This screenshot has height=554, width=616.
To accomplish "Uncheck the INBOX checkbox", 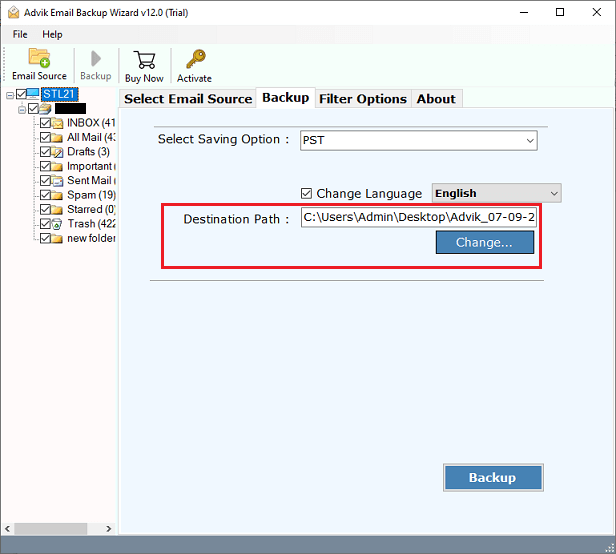I will point(45,123).
